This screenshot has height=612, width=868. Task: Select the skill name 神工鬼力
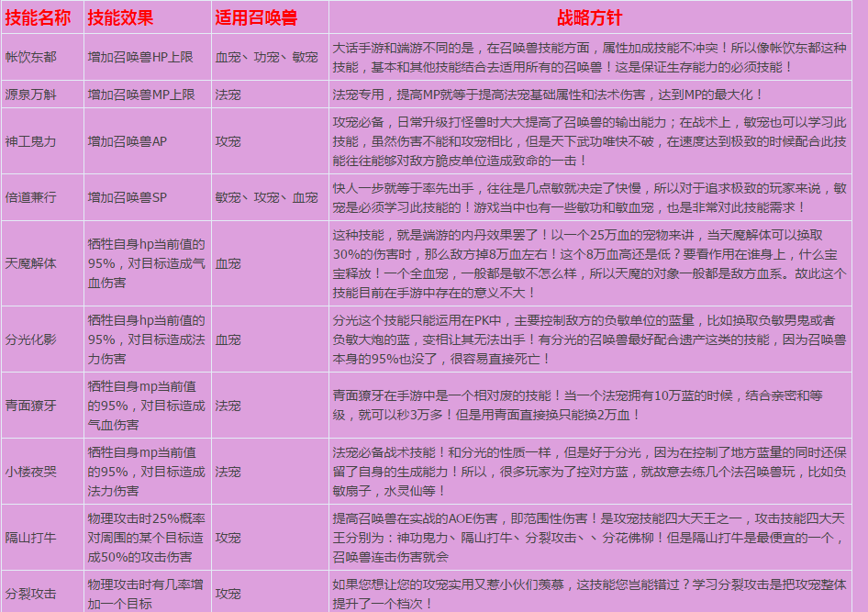point(30,141)
